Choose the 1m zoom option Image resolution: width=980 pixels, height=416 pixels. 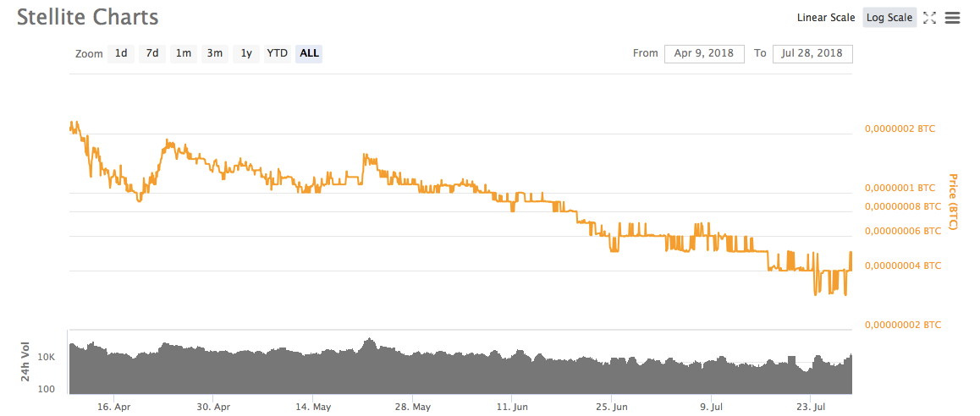183,54
